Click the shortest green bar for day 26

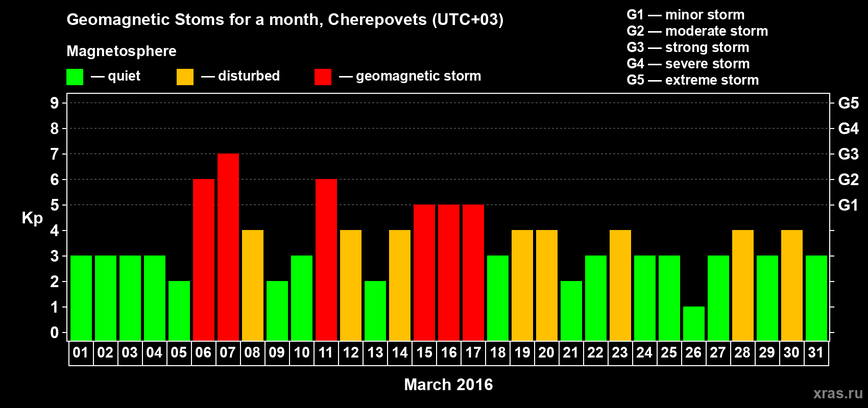pyautogui.click(x=694, y=324)
